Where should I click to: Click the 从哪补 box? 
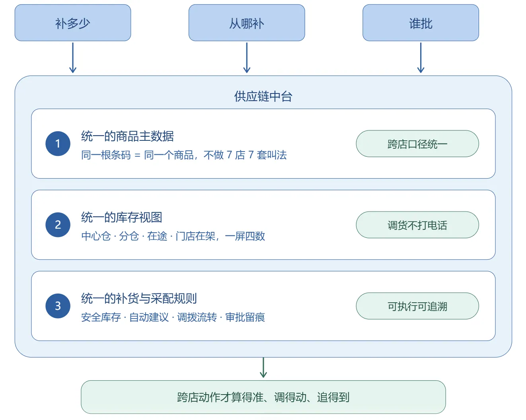(x=247, y=23)
